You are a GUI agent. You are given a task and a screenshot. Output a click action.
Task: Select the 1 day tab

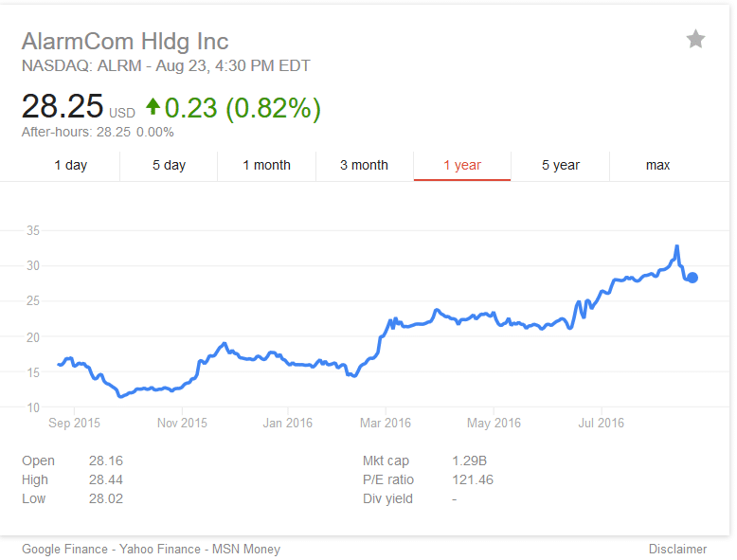click(x=70, y=166)
